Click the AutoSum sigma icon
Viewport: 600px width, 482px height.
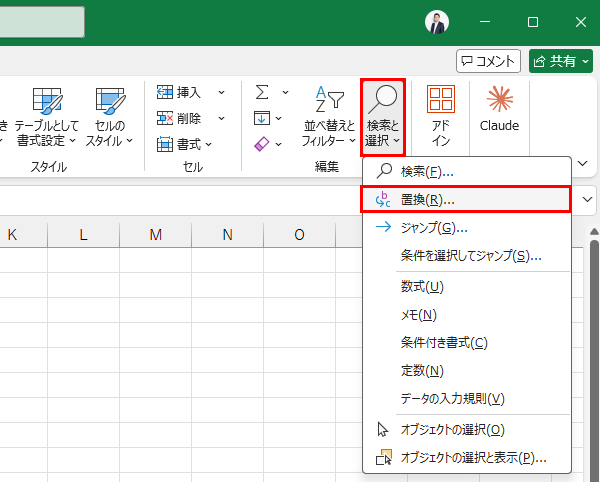(x=262, y=92)
